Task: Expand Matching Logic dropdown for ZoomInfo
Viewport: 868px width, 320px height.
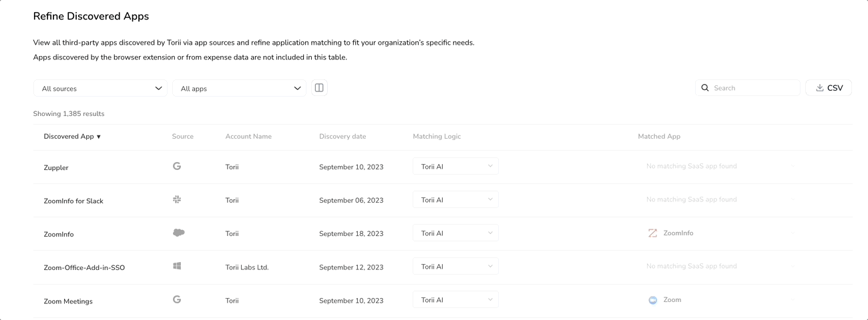Action: coord(455,233)
